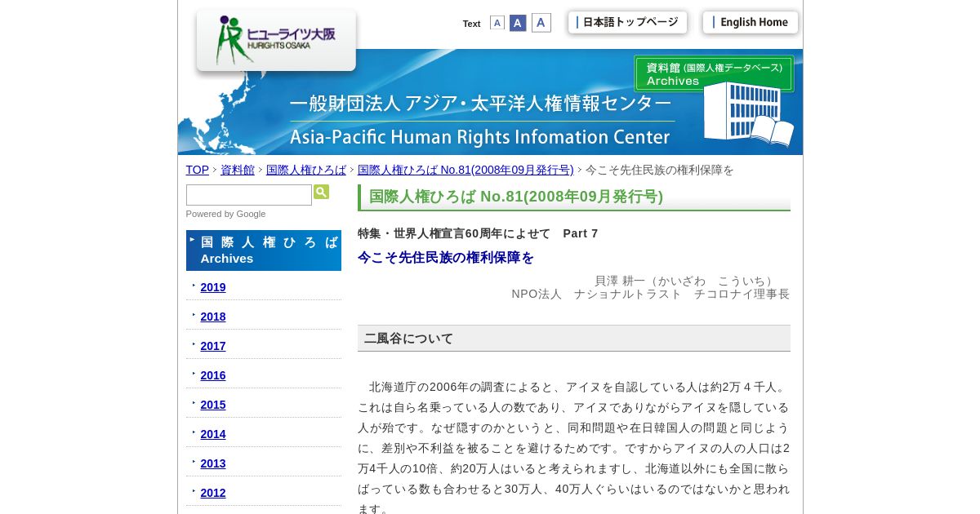980x514 pixels.
Task: Select the small text size A
Action: tap(497, 23)
